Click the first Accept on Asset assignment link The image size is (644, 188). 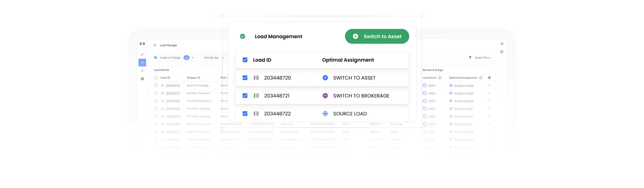464,86
